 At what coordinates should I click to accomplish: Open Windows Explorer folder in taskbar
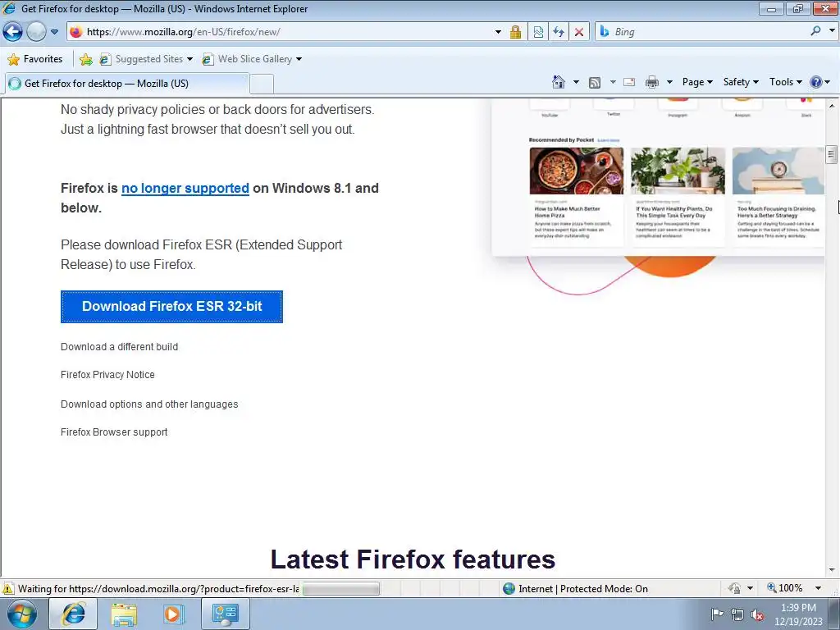[x=124, y=614]
